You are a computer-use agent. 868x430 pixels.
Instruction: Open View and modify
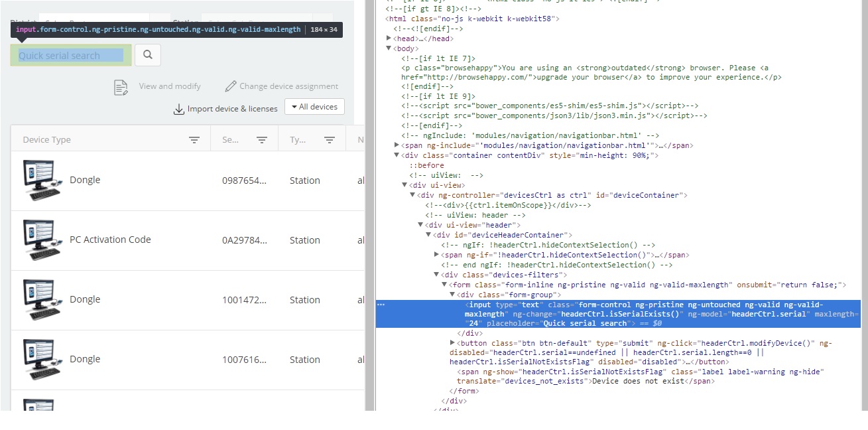coord(170,86)
